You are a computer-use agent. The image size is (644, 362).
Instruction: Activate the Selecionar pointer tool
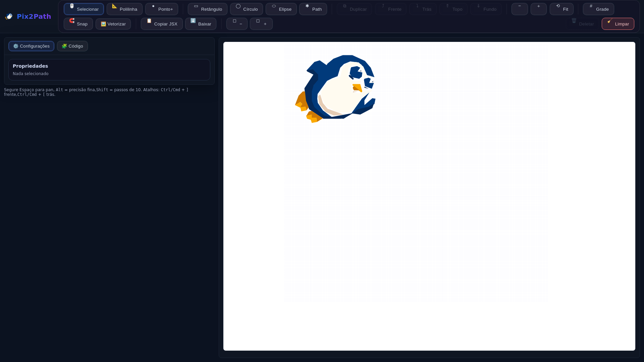84,9
